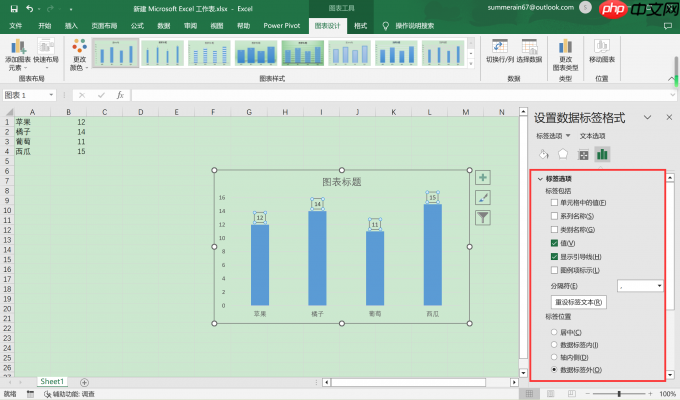The width and height of the screenshot is (680, 400).
Task: Select Sheet1 tab
Action: (x=52, y=382)
